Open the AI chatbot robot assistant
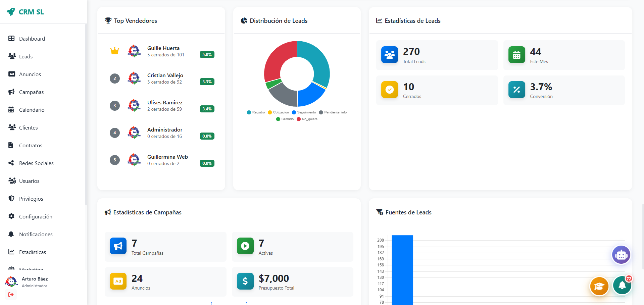The height and width of the screenshot is (305, 644). tap(621, 255)
